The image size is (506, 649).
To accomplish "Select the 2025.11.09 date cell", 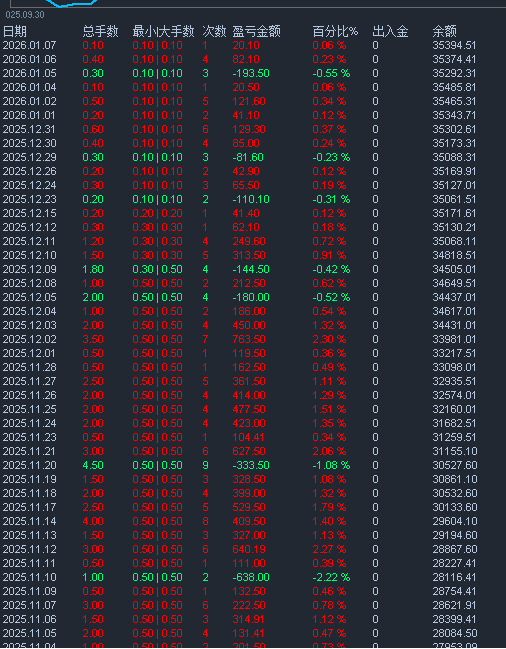I will 29,591.
